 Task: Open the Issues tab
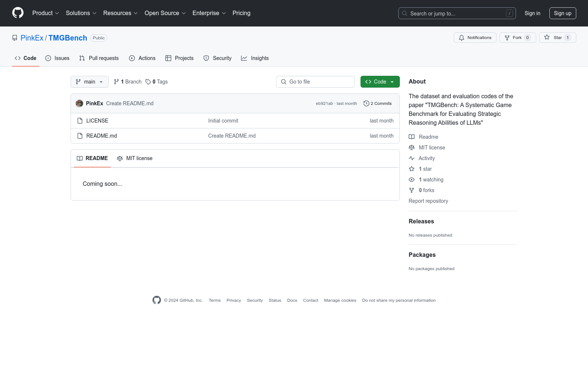click(x=57, y=58)
